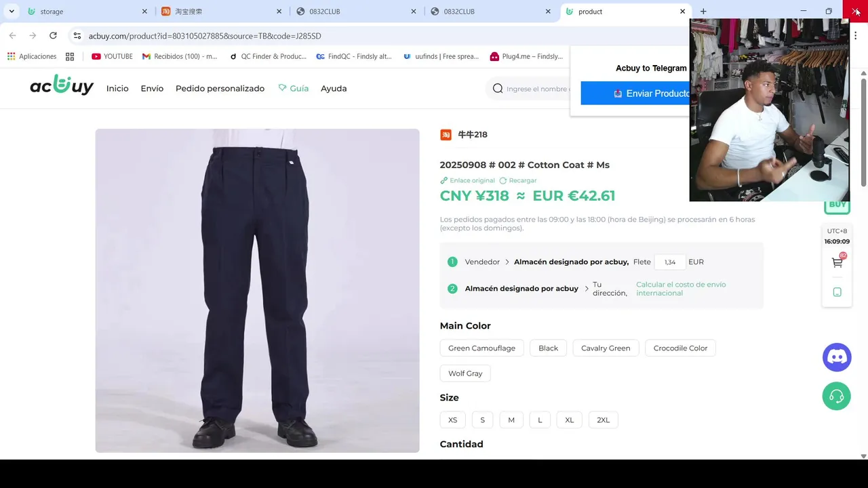The image size is (868, 488).
Task: Open the Guía menu item
Action: [x=293, y=89]
